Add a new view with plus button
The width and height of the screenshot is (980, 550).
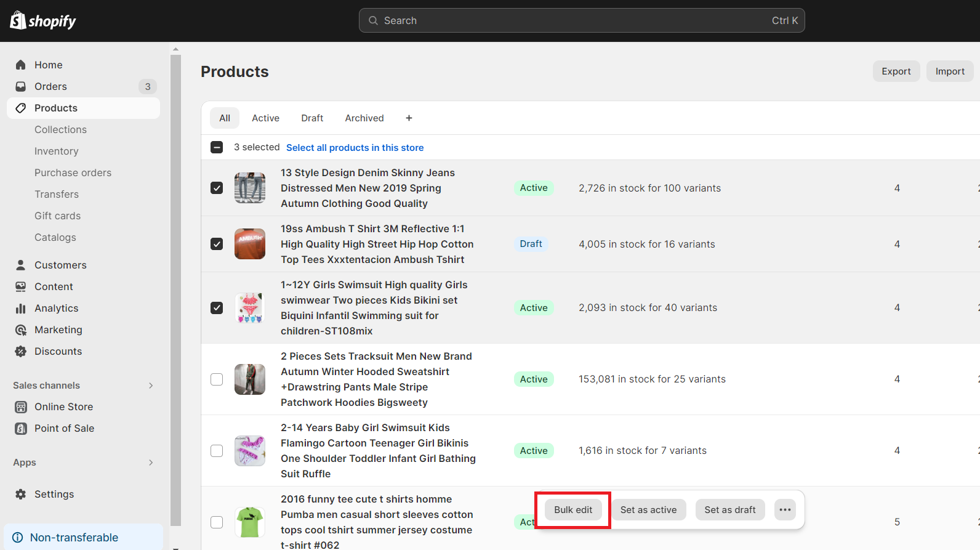(409, 118)
